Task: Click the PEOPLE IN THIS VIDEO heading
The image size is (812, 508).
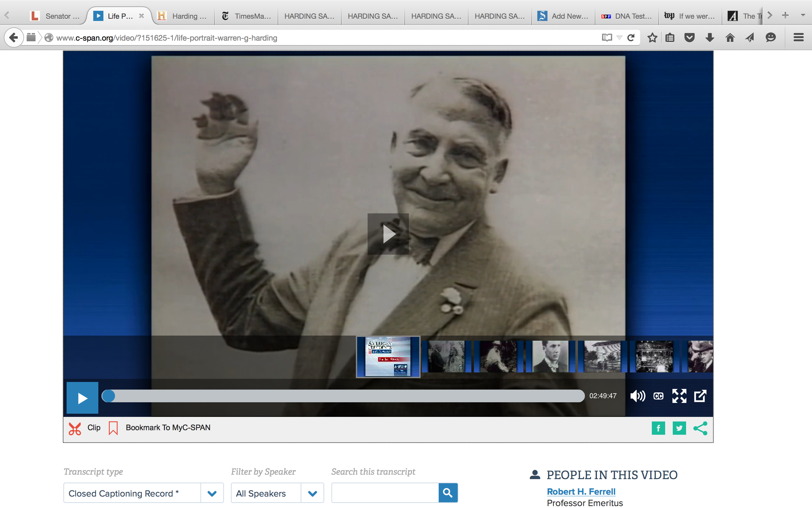Action: (612, 475)
